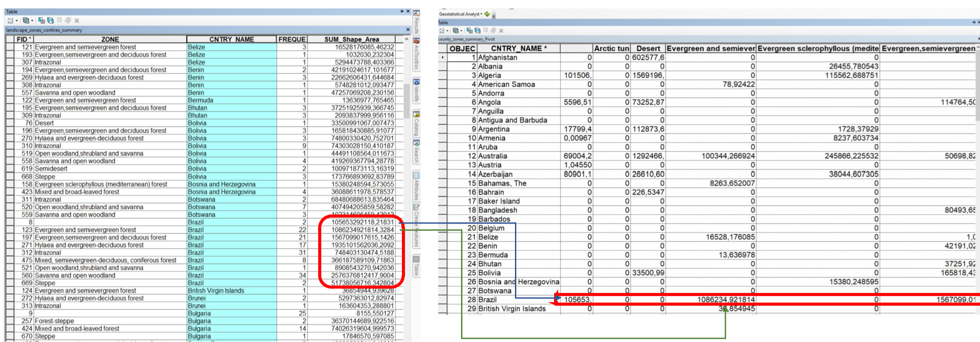Screen dimensions: 980x342
Task: Click Select By Attributes in pivot table
Action: point(469,31)
